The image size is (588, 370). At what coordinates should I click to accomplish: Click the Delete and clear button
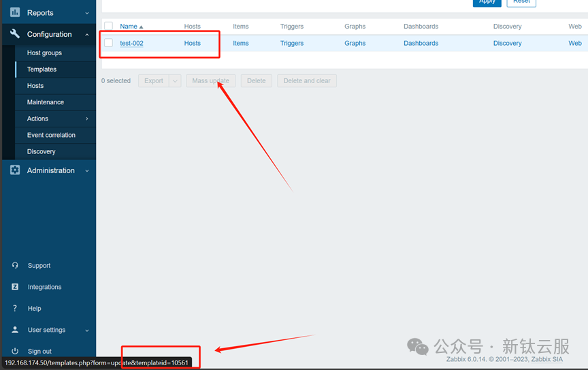pos(307,81)
